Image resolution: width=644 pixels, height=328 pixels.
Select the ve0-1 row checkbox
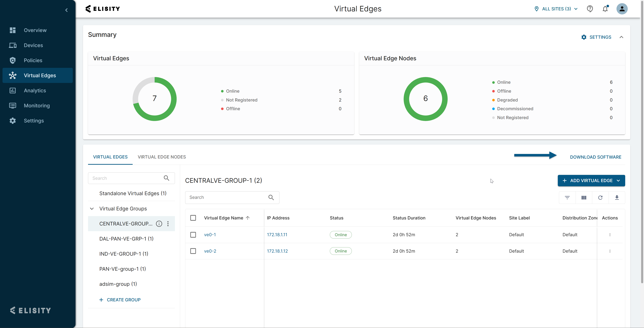[193, 235]
